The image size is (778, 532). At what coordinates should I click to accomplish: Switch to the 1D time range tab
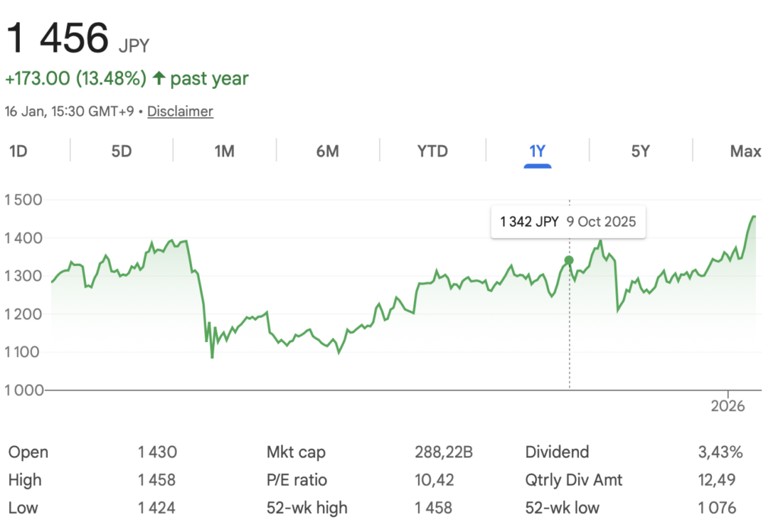(18, 151)
